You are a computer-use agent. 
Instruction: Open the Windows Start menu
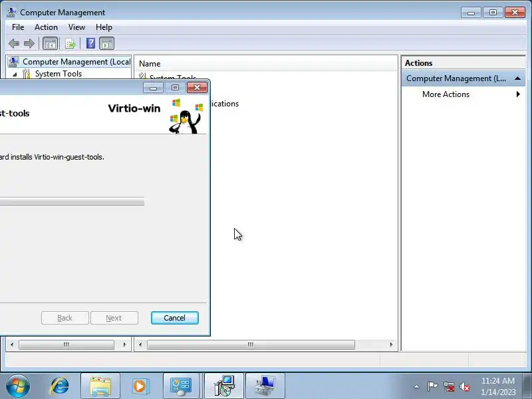pyautogui.click(x=18, y=386)
